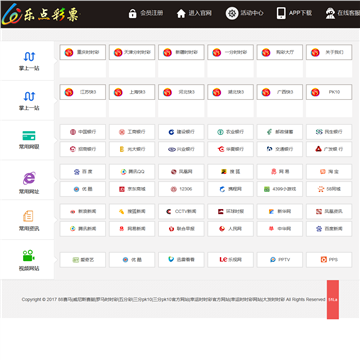Open the CCTV新闻 news link
Image resolution: width=360 pixels, height=360 pixels.
pyautogui.click(x=181, y=211)
